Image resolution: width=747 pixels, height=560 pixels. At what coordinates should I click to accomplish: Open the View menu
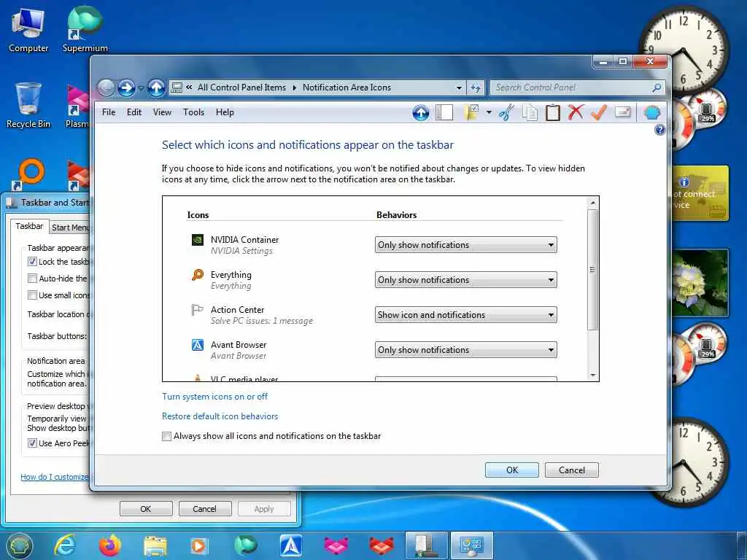[x=162, y=112]
